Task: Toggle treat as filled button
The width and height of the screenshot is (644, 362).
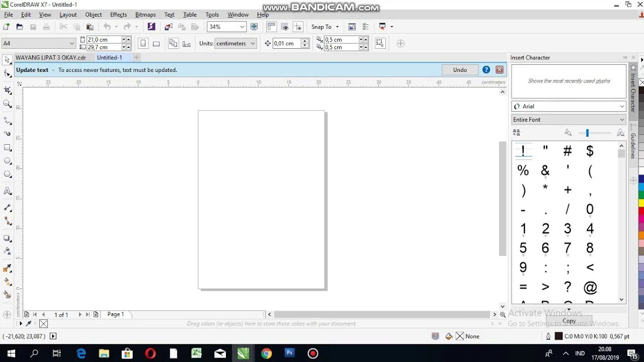Action: coord(380,43)
